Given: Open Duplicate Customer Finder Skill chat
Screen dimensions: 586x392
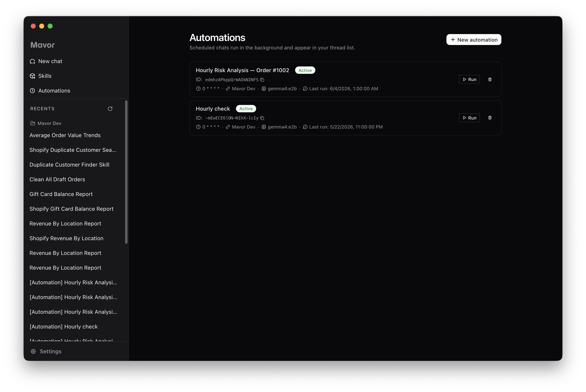Looking at the screenshot, I should [69, 165].
